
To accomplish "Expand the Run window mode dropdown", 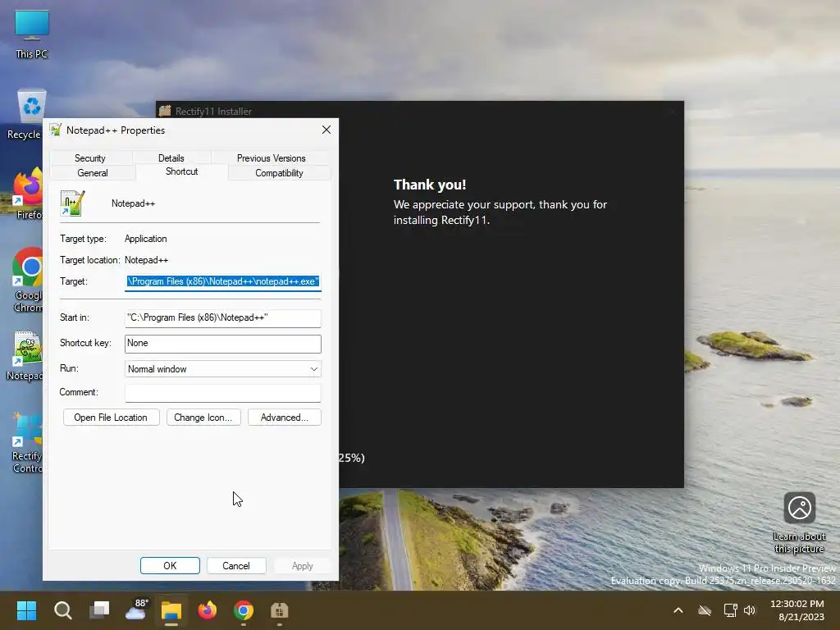I will (223, 369).
